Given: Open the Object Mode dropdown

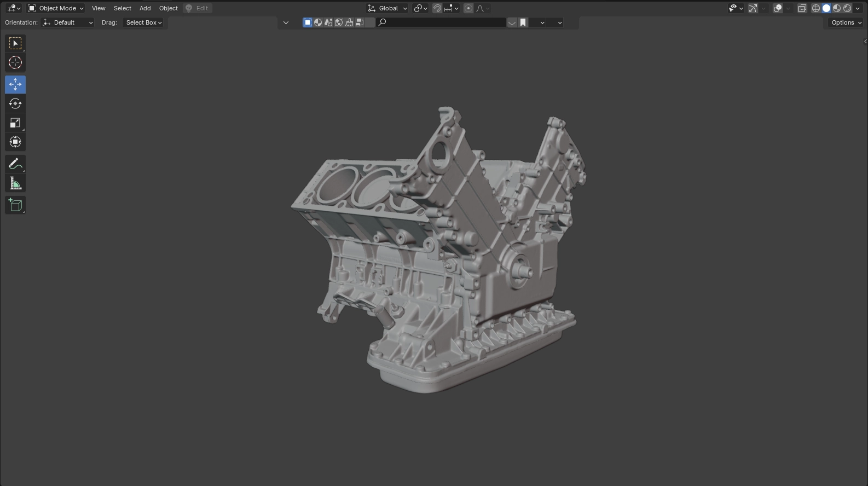Looking at the screenshot, I should 56,8.
